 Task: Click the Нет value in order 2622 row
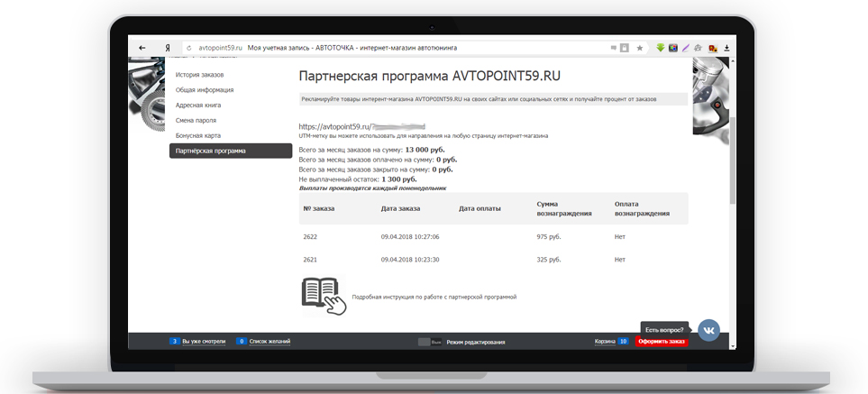pyautogui.click(x=619, y=237)
